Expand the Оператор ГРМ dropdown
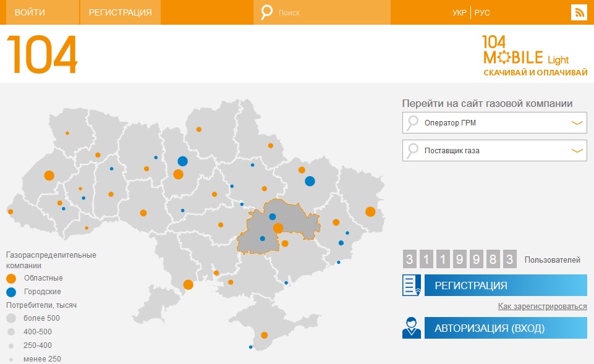 pos(493,122)
